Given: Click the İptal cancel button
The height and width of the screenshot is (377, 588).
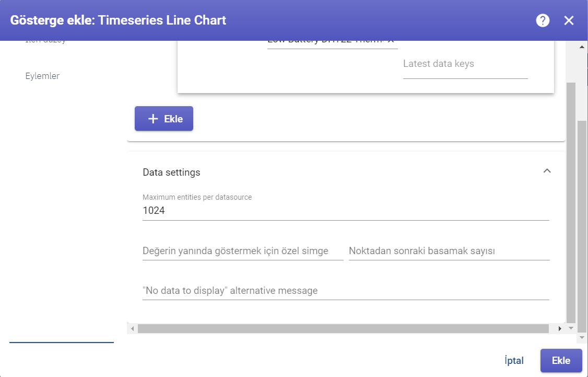Looking at the screenshot, I should tap(514, 360).
